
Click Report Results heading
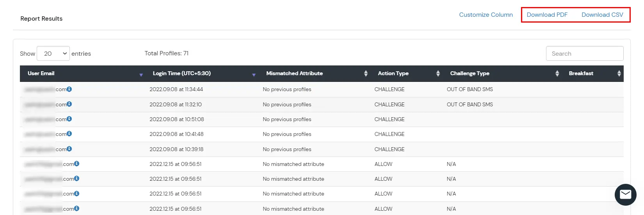pyautogui.click(x=41, y=19)
